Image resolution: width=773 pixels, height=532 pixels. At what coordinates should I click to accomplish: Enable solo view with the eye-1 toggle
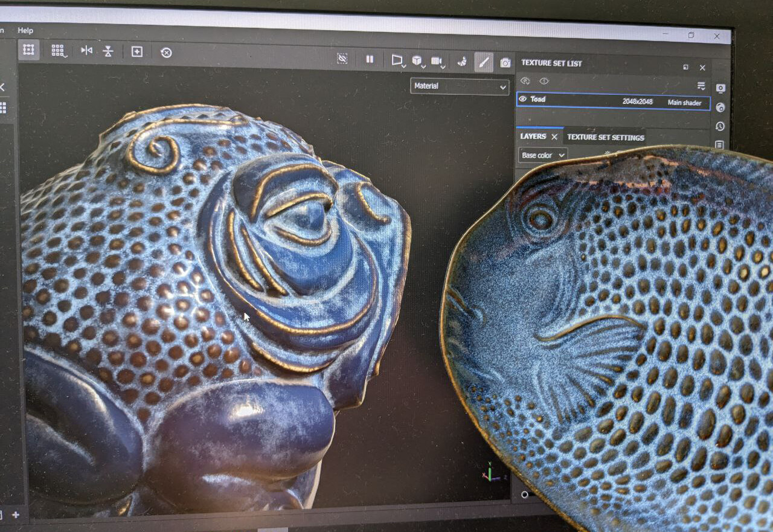544,80
